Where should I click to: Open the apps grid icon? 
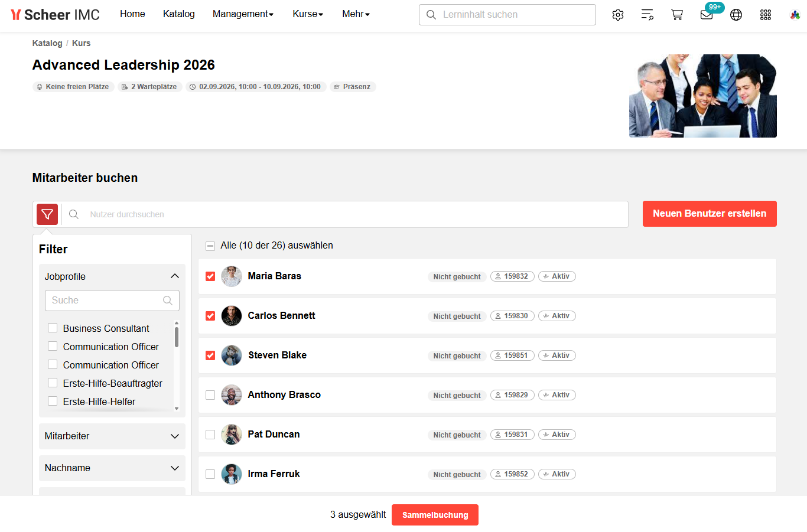click(766, 15)
